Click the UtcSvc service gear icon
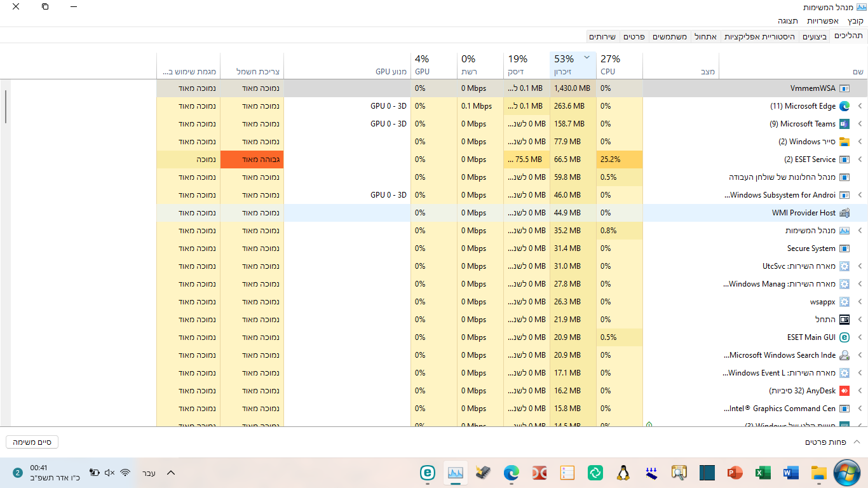This screenshot has width=868, height=488. (x=844, y=266)
